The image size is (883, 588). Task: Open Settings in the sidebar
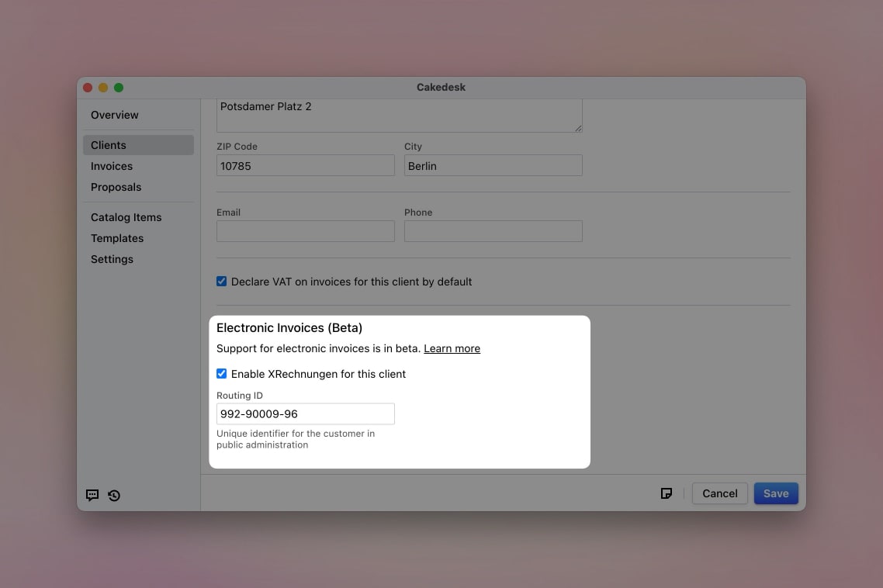click(113, 259)
